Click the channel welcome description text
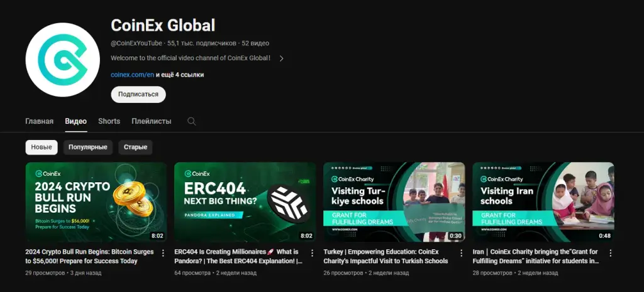Screen dimensions: 644x292 [x=191, y=58]
